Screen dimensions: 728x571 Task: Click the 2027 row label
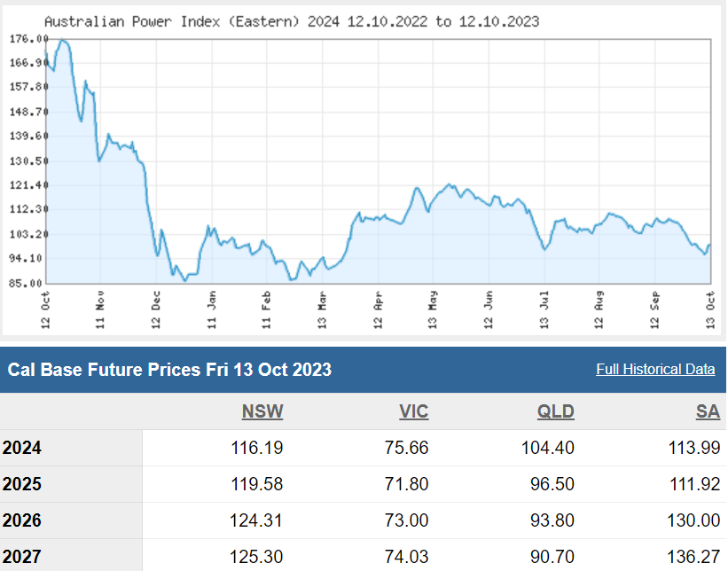pos(22,557)
